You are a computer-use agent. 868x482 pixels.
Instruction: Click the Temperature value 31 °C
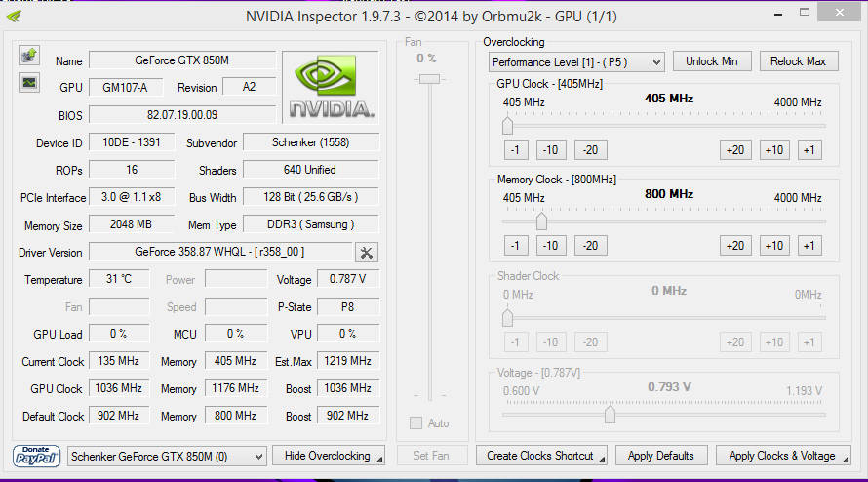tap(119, 279)
